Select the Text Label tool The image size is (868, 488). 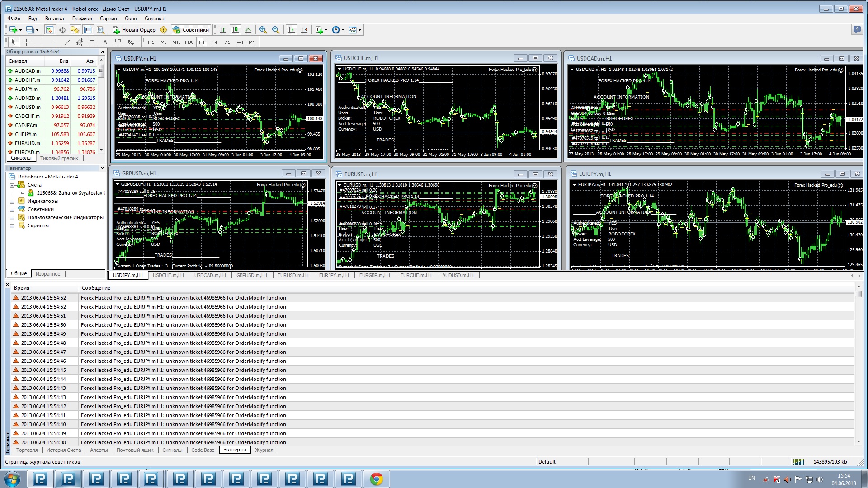click(x=118, y=42)
